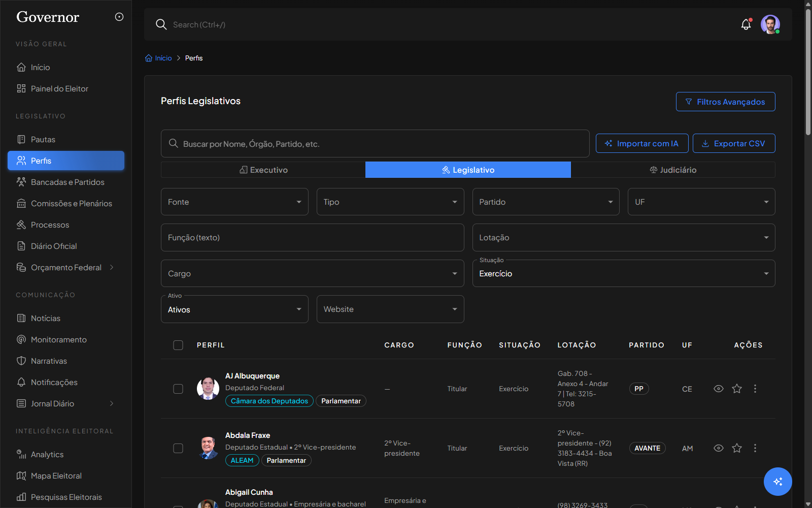
Task: Toggle the sidebar pin circle icon
Action: pyautogui.click(x=119, y=17)
